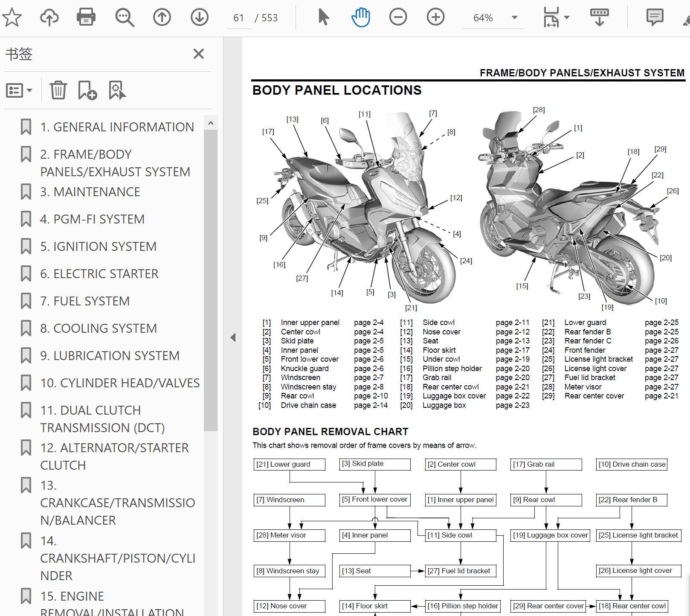690x616 pixels.
Task: Open the zoom percentage dropdown
Action: (x=515, y=17)
